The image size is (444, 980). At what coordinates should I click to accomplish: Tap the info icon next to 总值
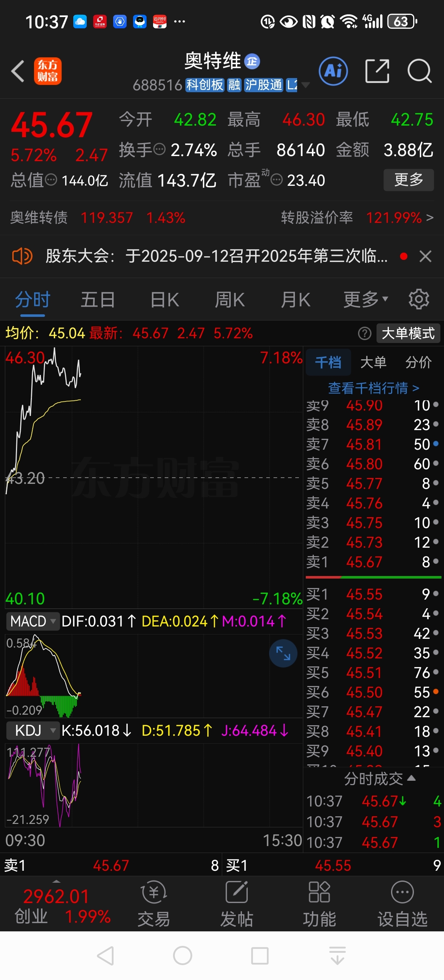[x=51, y=180]
